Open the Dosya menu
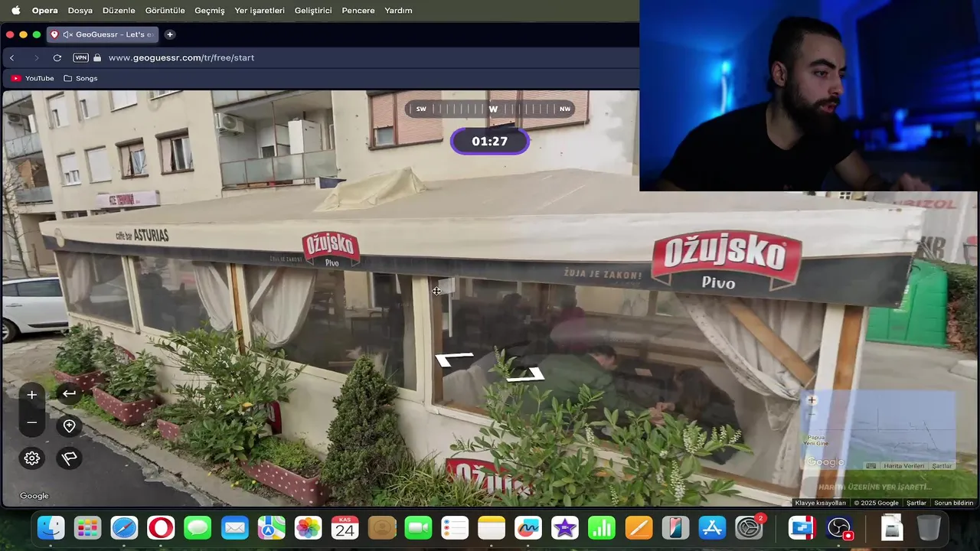980x551 pixels. 80,11
